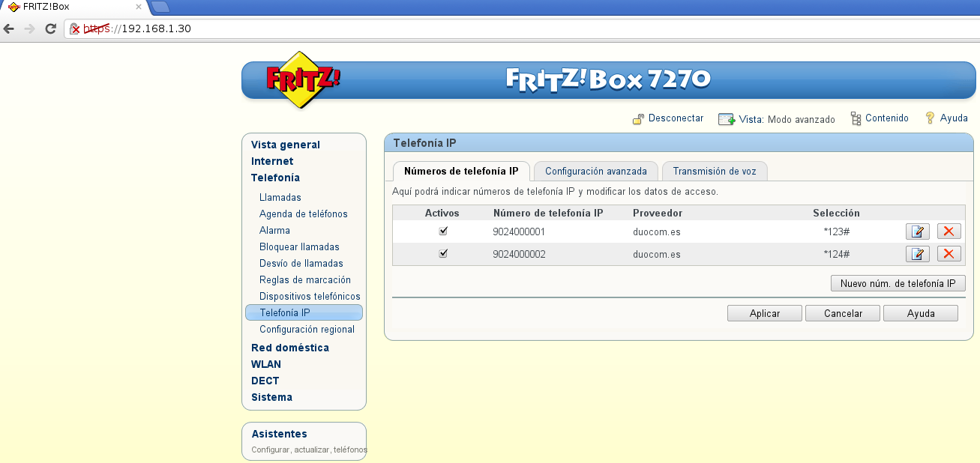Expand the Internet section in sidebar
This screenshot has width=980, height=463.
tap(272, 161)
